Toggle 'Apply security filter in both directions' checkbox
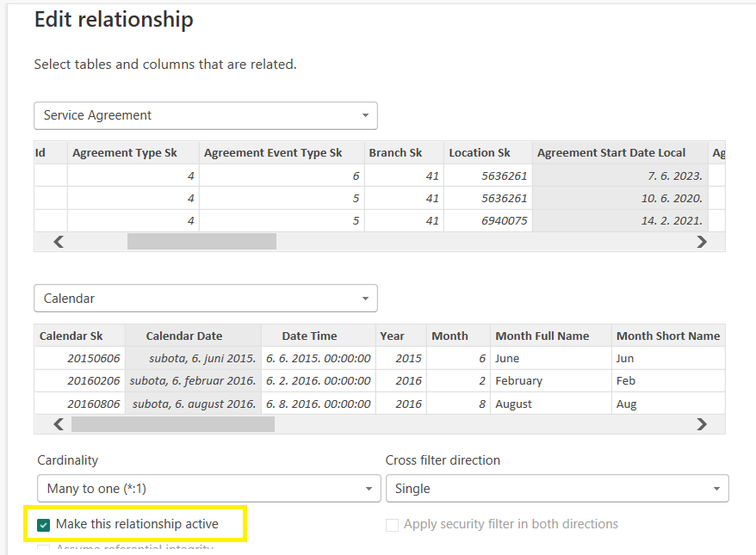 coord(392,525)
